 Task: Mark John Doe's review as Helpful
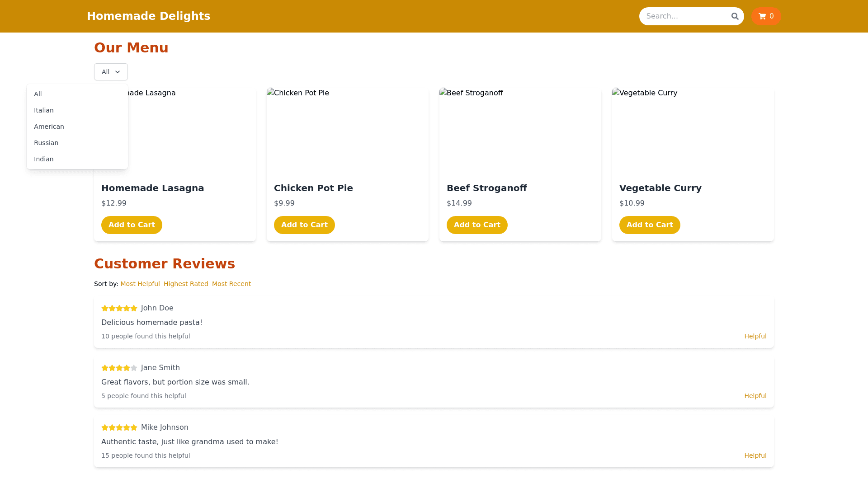coord(755,336)
